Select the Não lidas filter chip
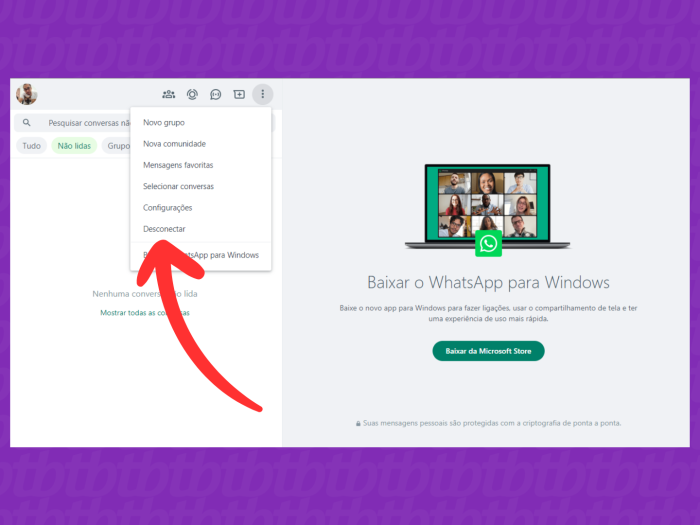700x525 pixels. coord(74,146)
